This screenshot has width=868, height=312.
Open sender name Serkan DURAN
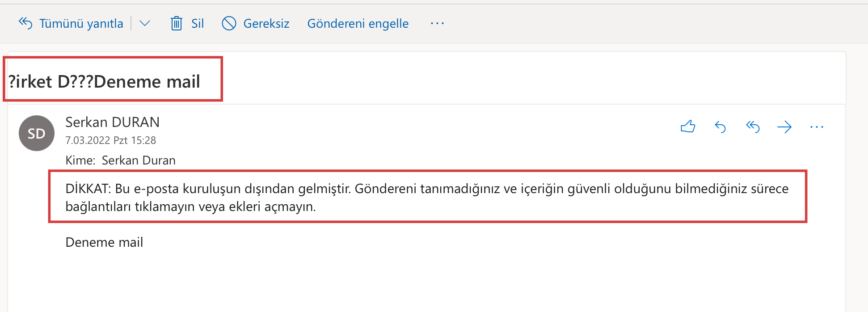click(112, 122)
